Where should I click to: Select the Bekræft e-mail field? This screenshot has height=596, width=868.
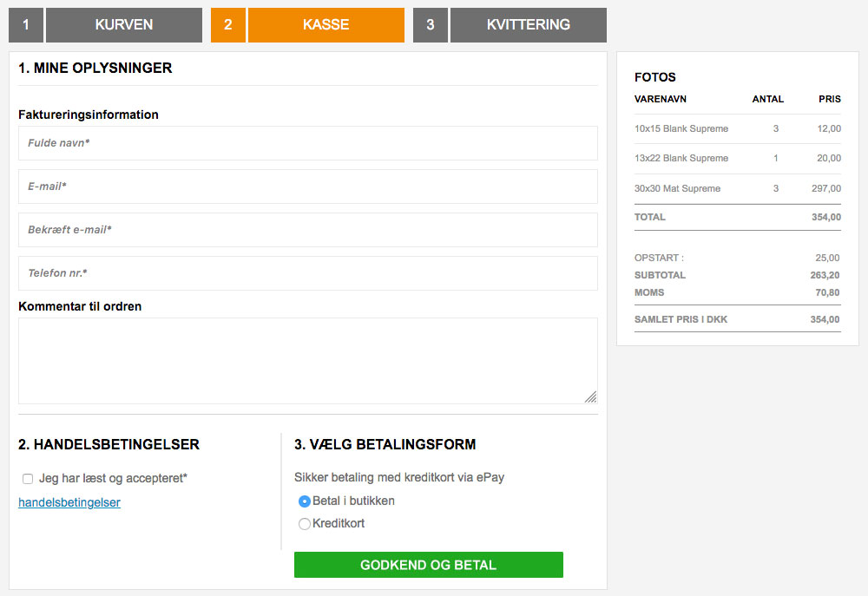(x=308, y=230)
